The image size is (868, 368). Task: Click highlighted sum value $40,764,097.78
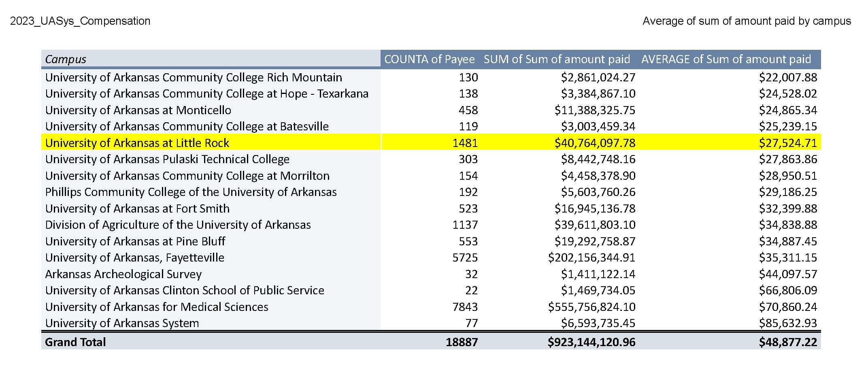point(595,143)
